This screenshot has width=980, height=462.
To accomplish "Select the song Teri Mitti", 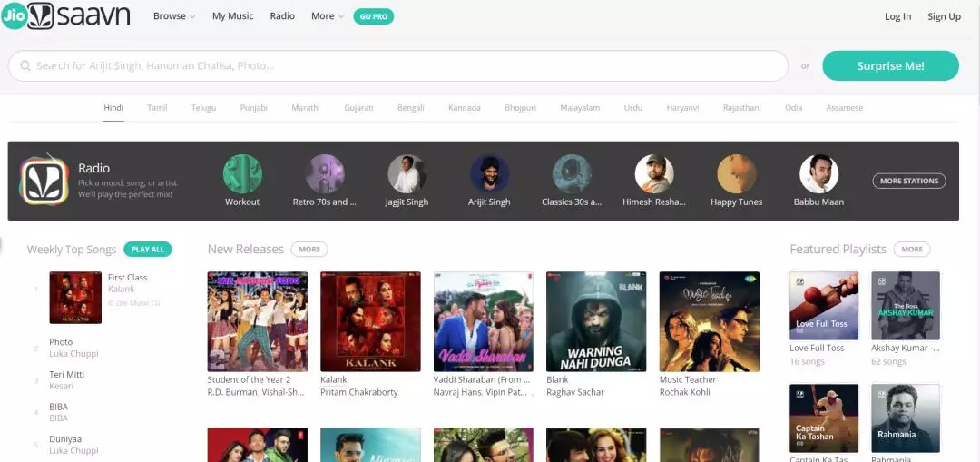I will (67, 375).
